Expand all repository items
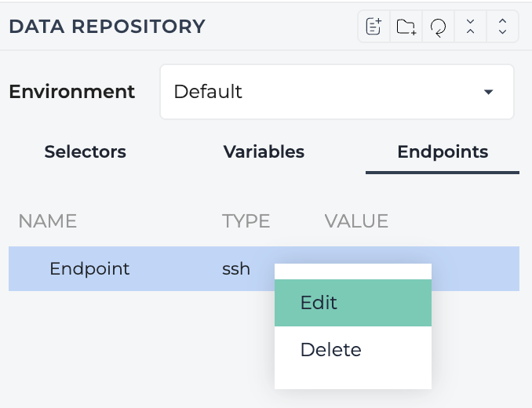Screen dimensions: 532x408 pyautogui.click(x=502, y=27)
